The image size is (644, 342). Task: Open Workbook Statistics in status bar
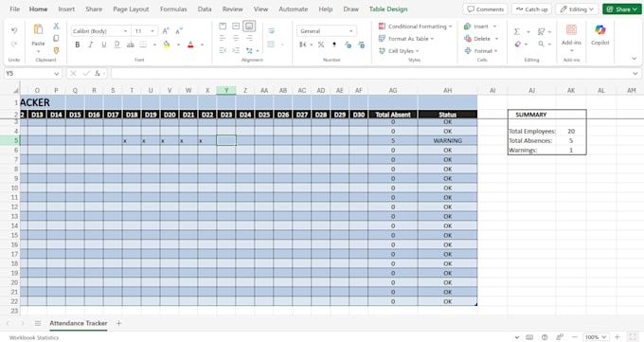coord(34,337)
